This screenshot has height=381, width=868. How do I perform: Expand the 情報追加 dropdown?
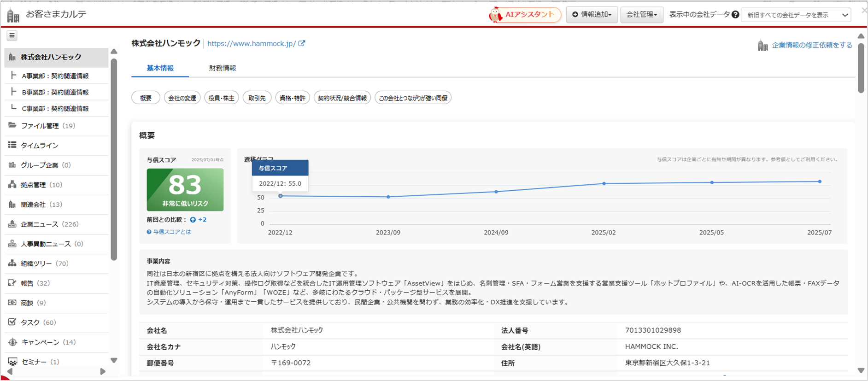(592, 15)
